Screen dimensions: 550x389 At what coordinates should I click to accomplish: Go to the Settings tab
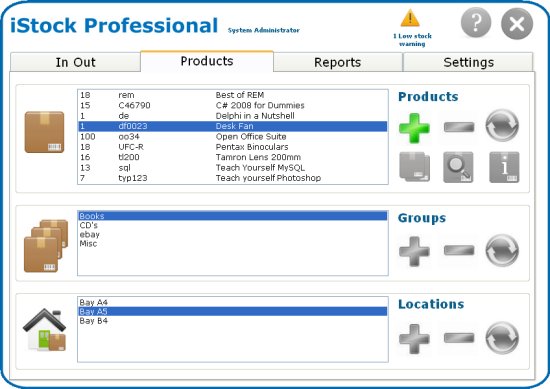(x=468, y=62)
